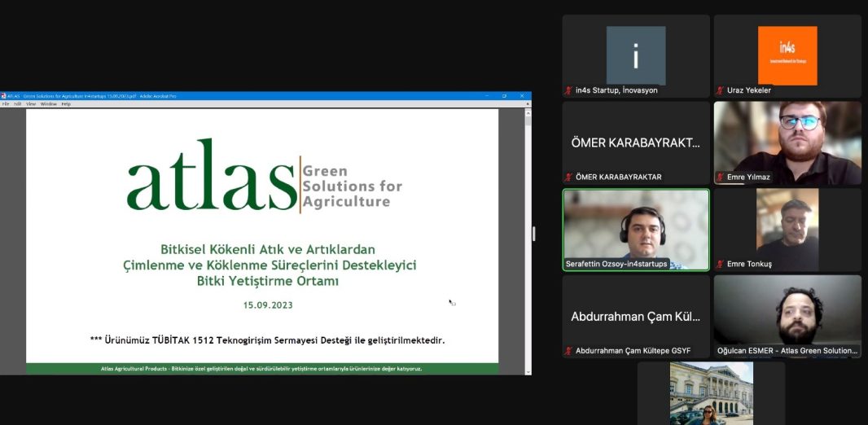
Task: Click the muted mic icon for in4s Startup
Action: [568, 90]
